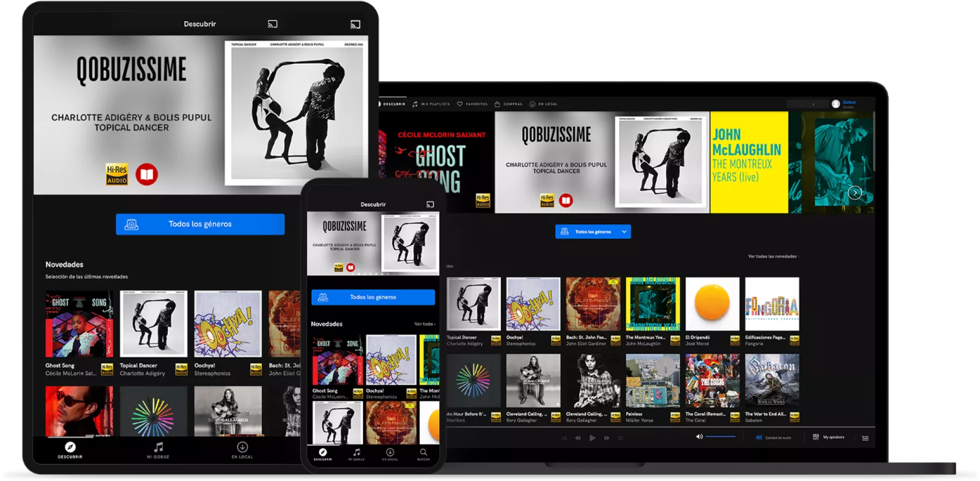
Task: Open Compras in laptop navigation
Action: 509,104
